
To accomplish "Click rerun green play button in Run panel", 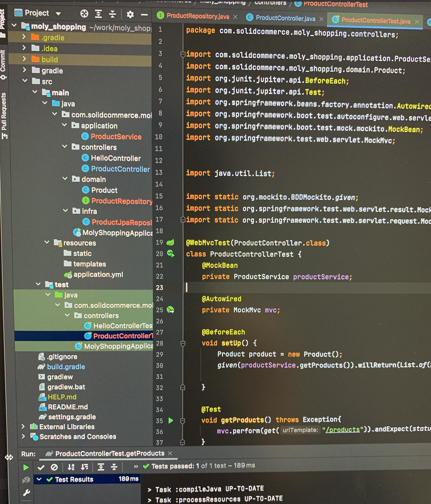I will (x=26, y=467).
